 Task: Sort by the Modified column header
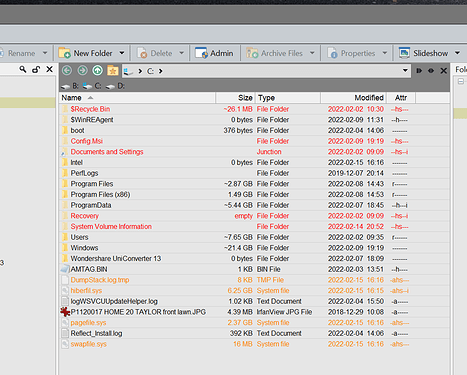pos(354,98)
